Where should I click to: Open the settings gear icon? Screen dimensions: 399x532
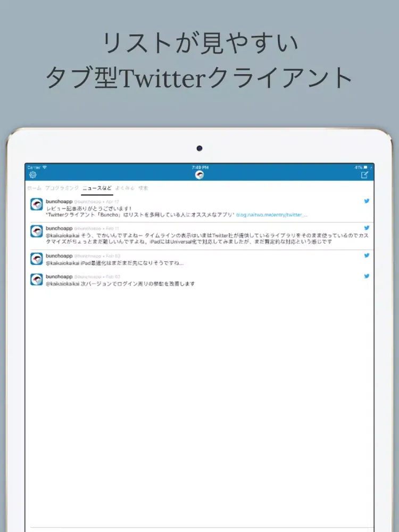(x=32, y=175)
